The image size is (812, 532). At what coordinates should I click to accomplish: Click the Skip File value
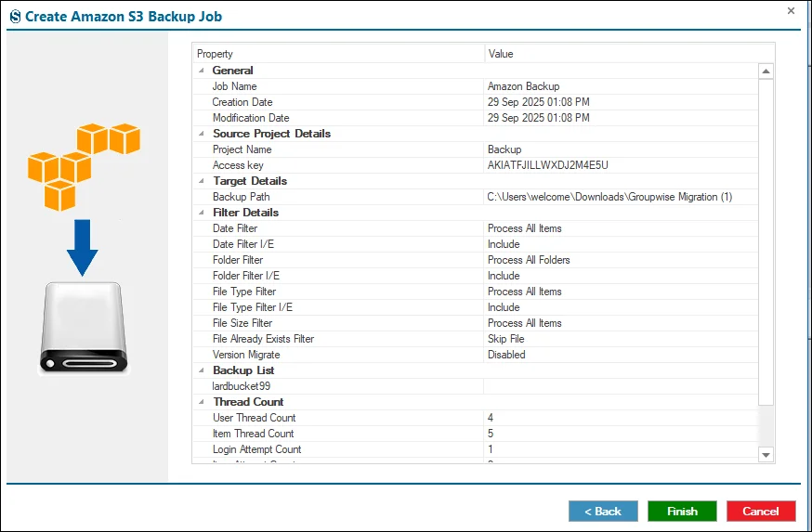pos(506,339)
